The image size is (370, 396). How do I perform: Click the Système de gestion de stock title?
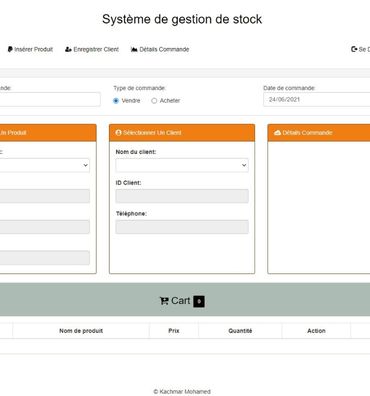[x=182, y=19]
